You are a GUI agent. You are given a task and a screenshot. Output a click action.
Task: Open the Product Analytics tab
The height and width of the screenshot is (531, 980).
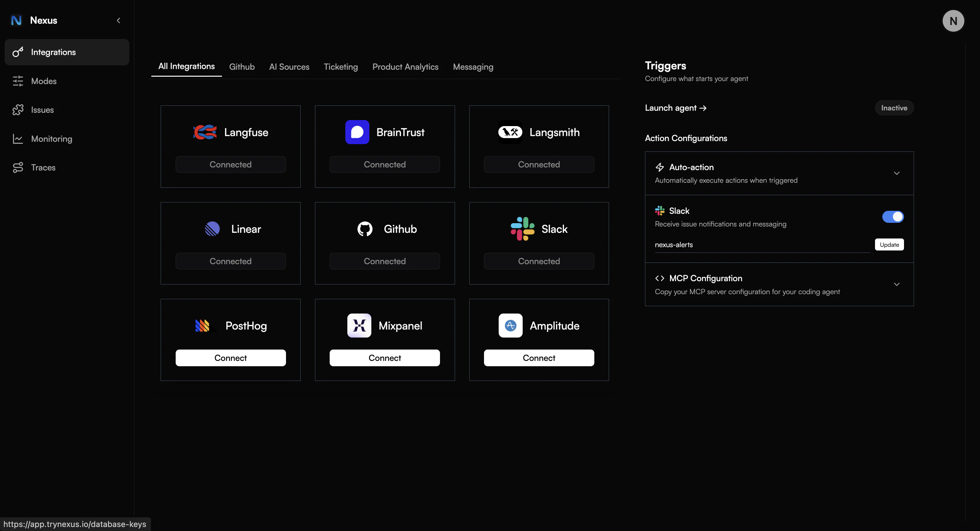[406, 67]
